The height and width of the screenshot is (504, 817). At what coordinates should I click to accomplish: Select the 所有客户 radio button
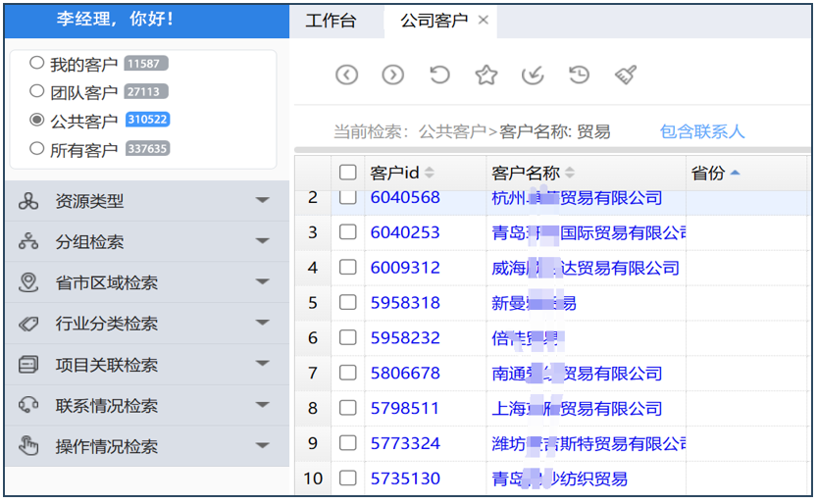click(37, 149)
